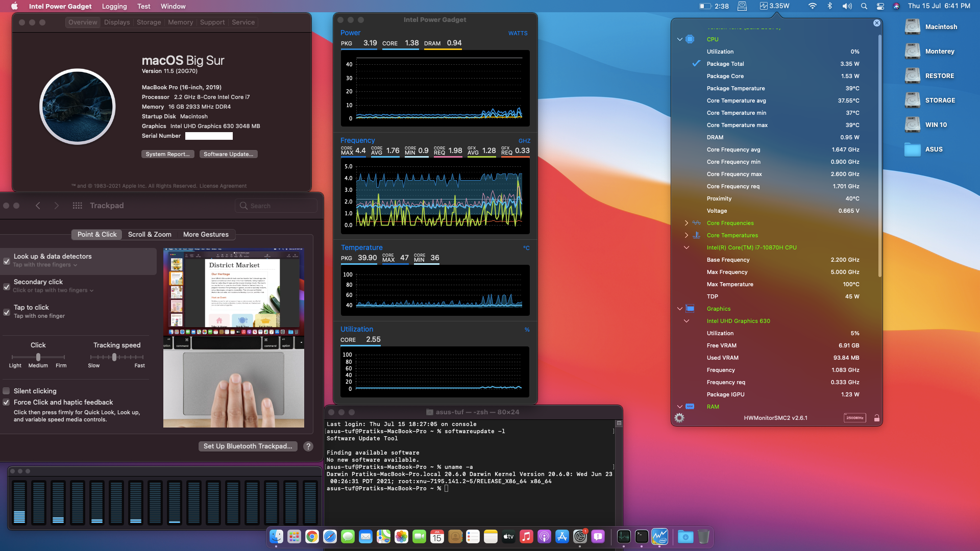The height and width of the screenshot is (551, 980).
Task: Collapse the Graphics section in HWMonitor
Action: tap(680, 309)
